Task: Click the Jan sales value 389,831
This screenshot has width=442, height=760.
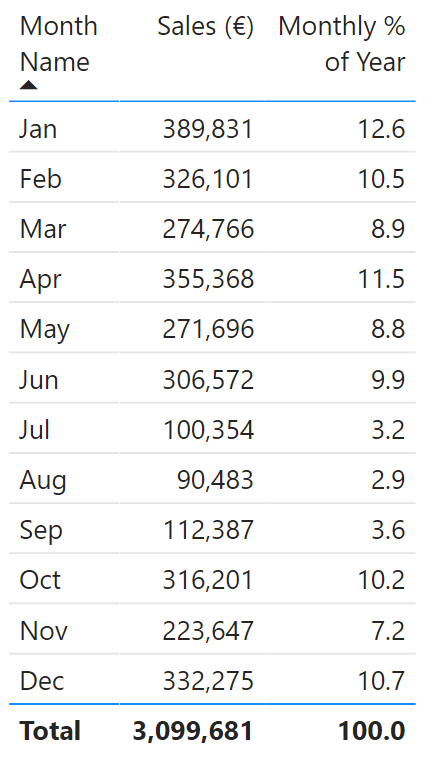Action: (208, 129)
